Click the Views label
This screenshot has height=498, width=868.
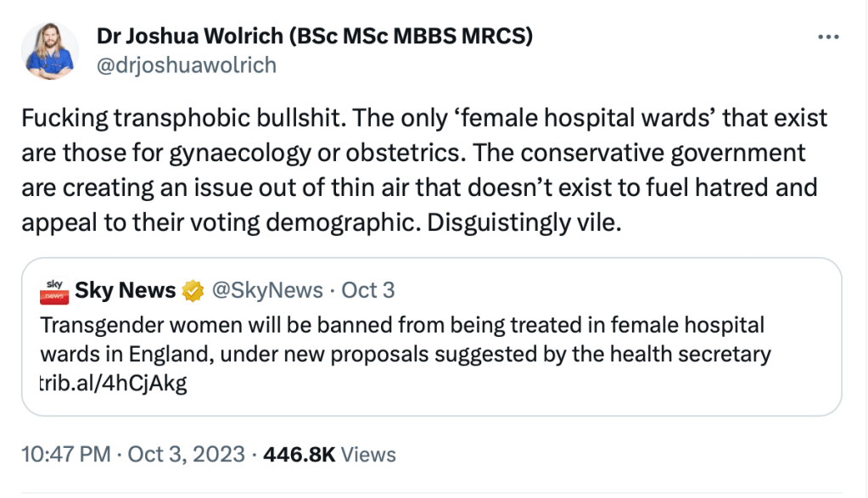pos(369,454)
